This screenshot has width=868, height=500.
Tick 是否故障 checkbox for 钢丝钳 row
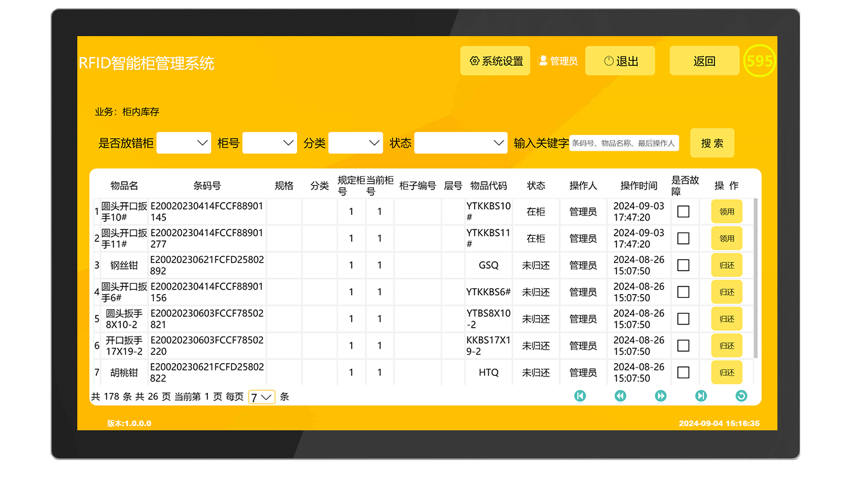pos(683,266)
